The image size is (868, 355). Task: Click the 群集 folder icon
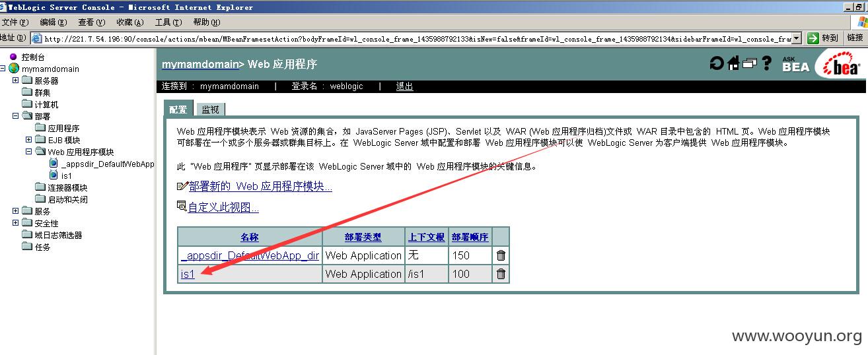pyautogui.click(x=27, y=92)
